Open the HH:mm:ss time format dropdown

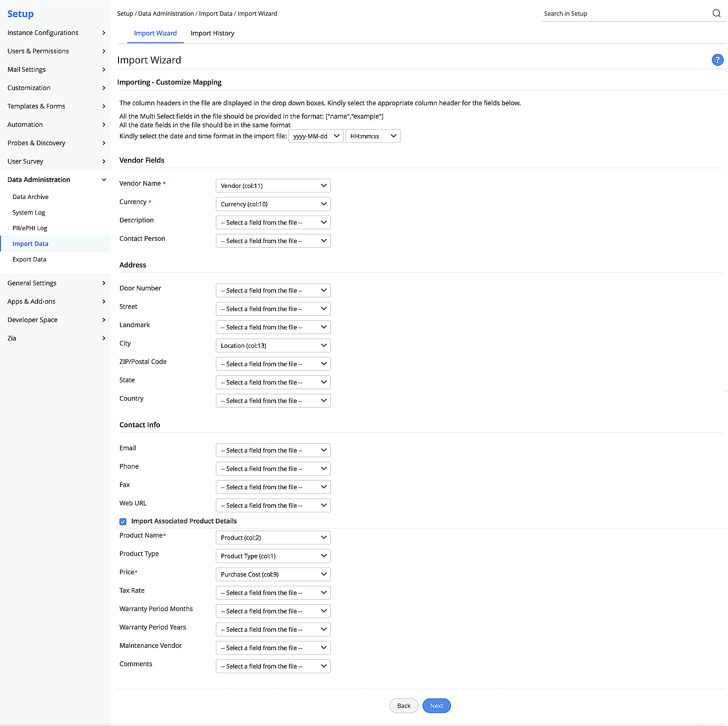coord(372,136)
